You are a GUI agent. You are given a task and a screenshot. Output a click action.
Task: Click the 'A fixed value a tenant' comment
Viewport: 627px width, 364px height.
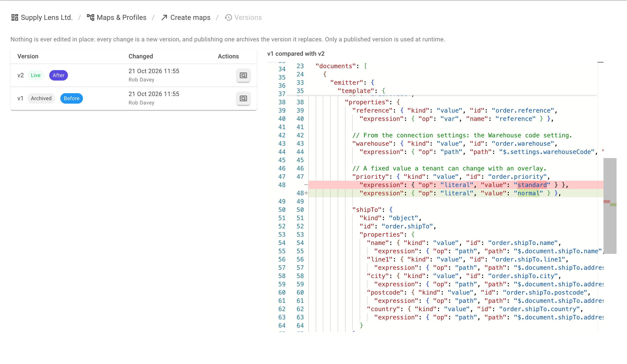(449, 169)
